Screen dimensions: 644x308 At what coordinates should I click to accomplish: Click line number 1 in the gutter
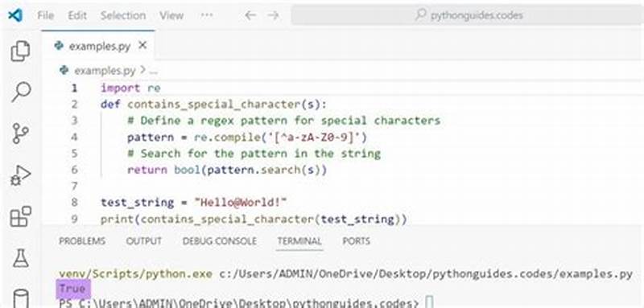click(74, 88)
